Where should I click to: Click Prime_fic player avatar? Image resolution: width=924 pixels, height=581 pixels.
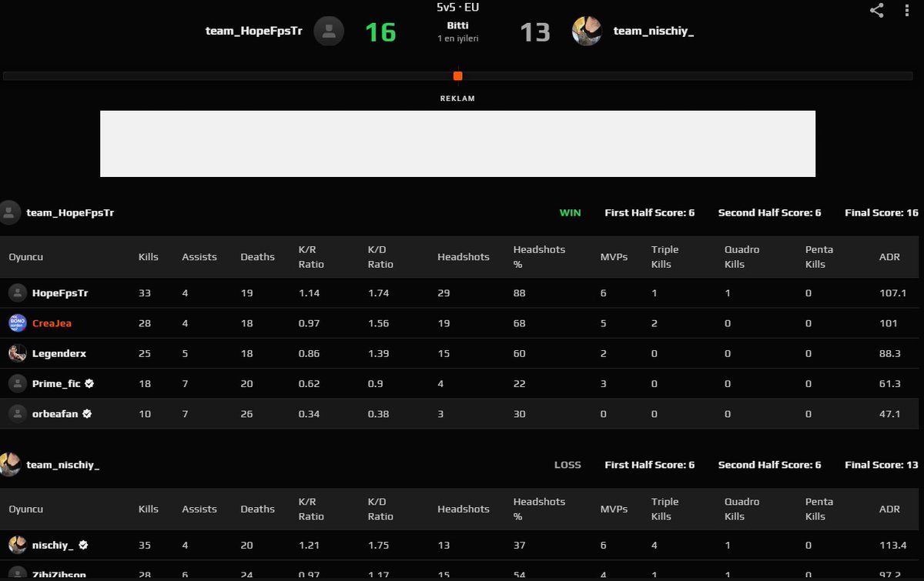click(18, 383)
